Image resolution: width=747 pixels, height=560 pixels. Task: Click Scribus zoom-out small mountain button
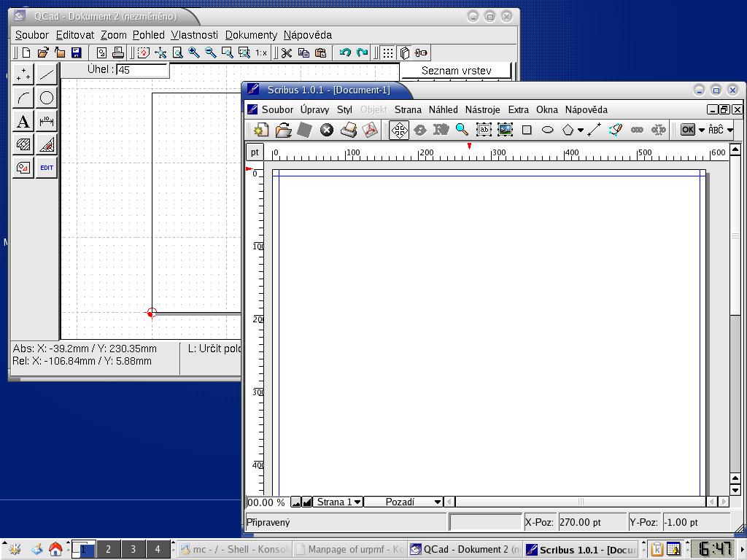click(296, 502)
